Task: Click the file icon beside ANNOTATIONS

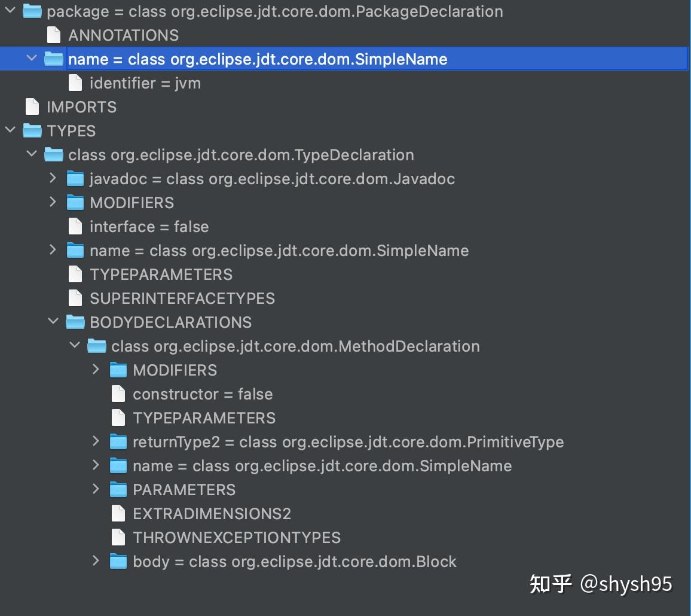Action: click(x=54, y=35)
